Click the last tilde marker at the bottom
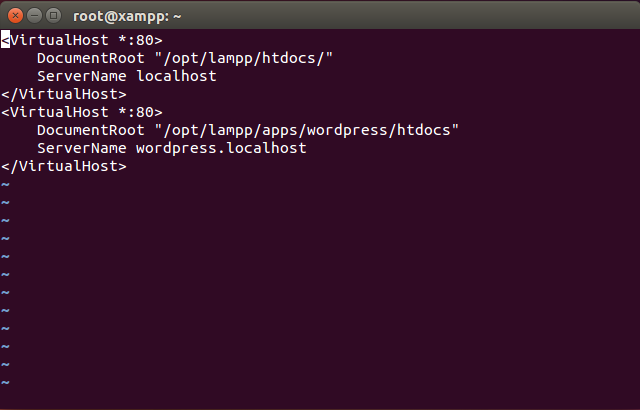This screenshot has height=410, width=640. tap(5, 383)
